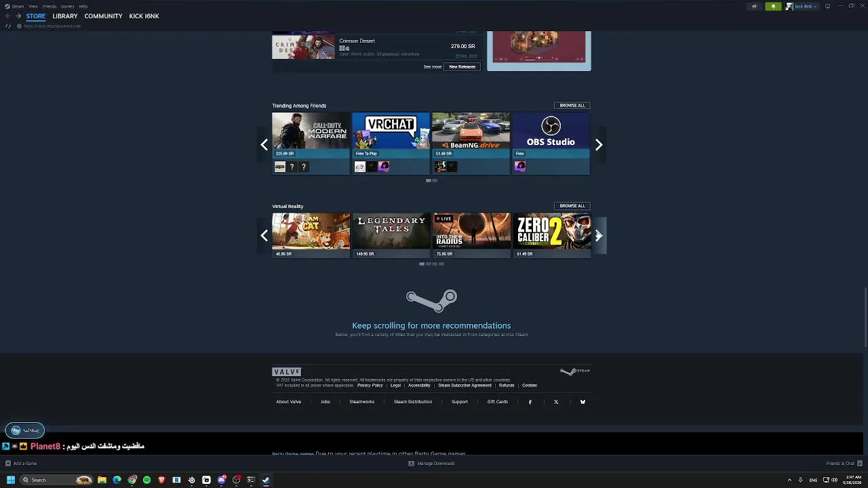Show hidden system tray icons
Screen dimensions: 868x488
click(x=789, y=480)
